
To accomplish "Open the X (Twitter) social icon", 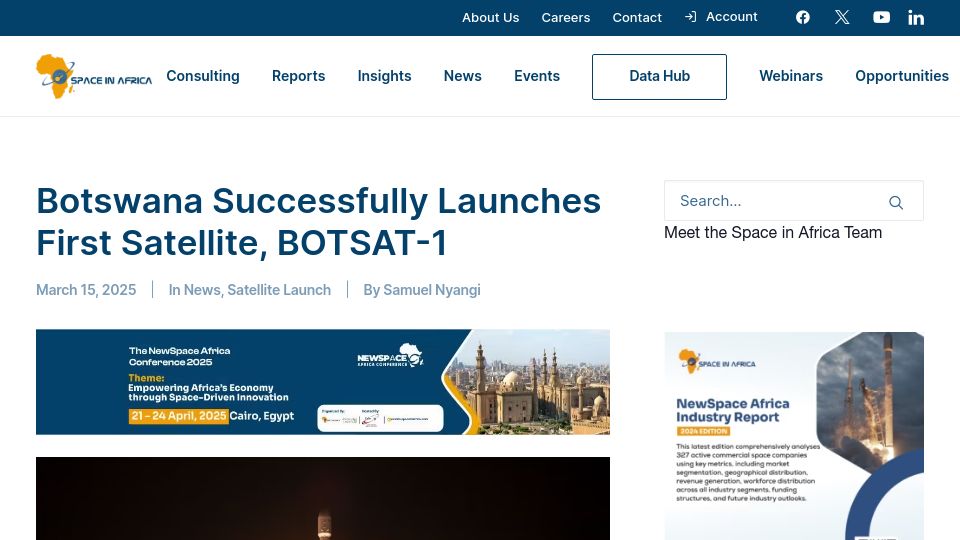I will pos(842,17).
